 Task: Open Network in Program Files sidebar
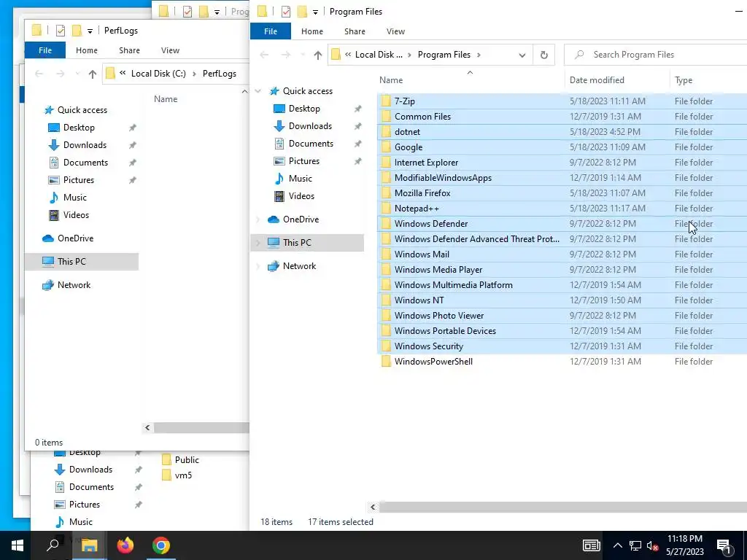(x=299, y=265)
